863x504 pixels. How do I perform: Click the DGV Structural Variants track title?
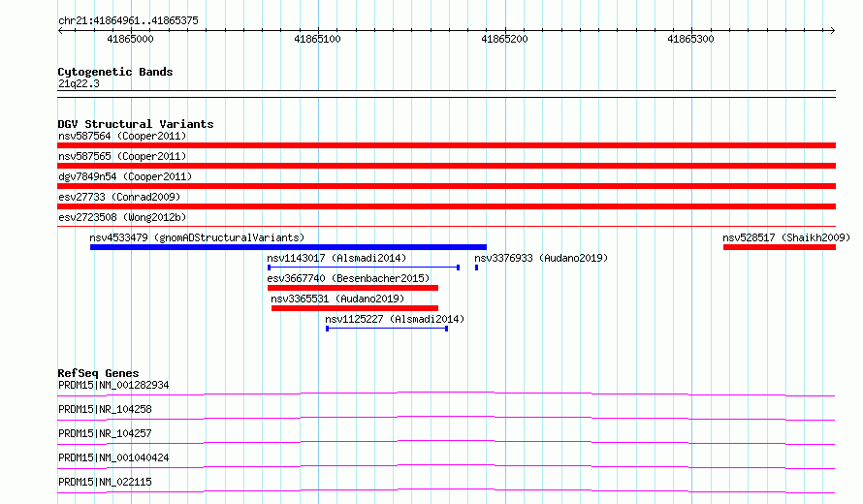click(136, 124)
